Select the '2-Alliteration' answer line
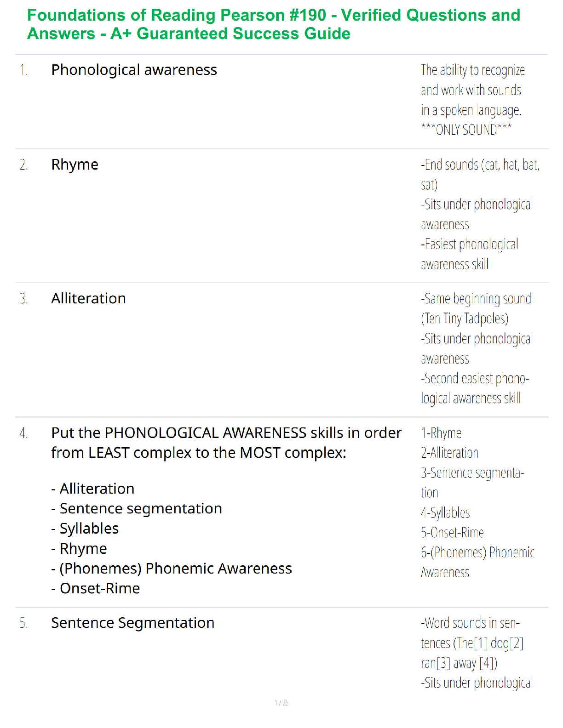Image resolution: width=563 pixels, height=728 pixels. tap(449, 453)
